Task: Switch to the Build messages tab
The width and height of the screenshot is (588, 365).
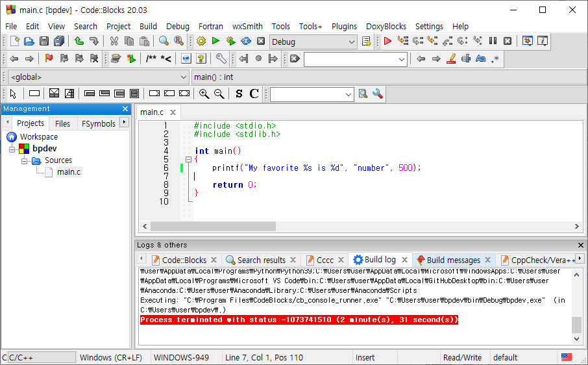Action: [454, 260]
